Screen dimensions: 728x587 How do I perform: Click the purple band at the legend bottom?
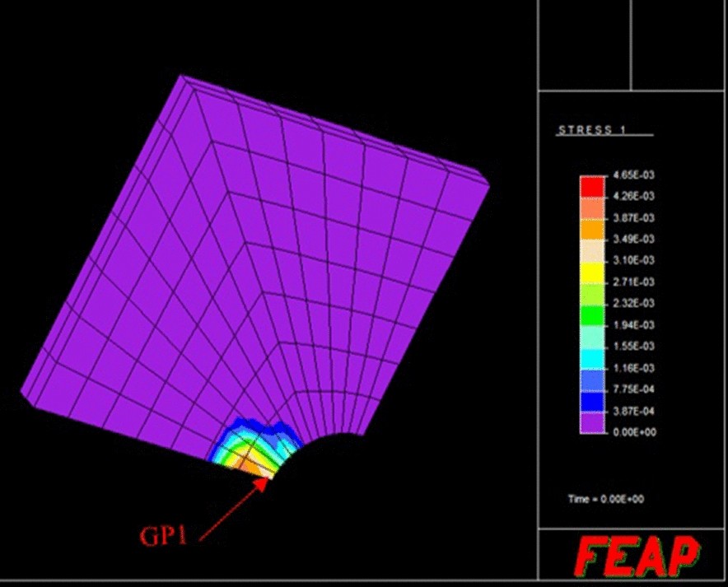tap(592, 422)
